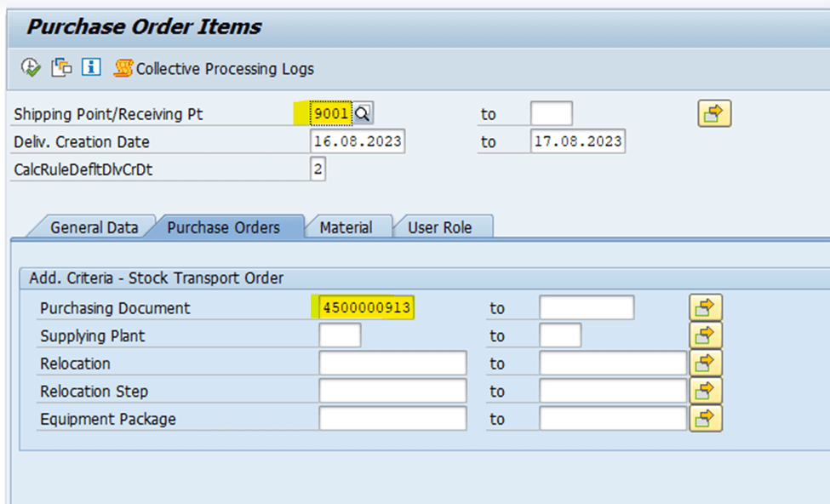The height and width of the screenshot is (504, 830).
Task: Click the Relocation from field
Action: pyautogui.click(x=392, y=364)
